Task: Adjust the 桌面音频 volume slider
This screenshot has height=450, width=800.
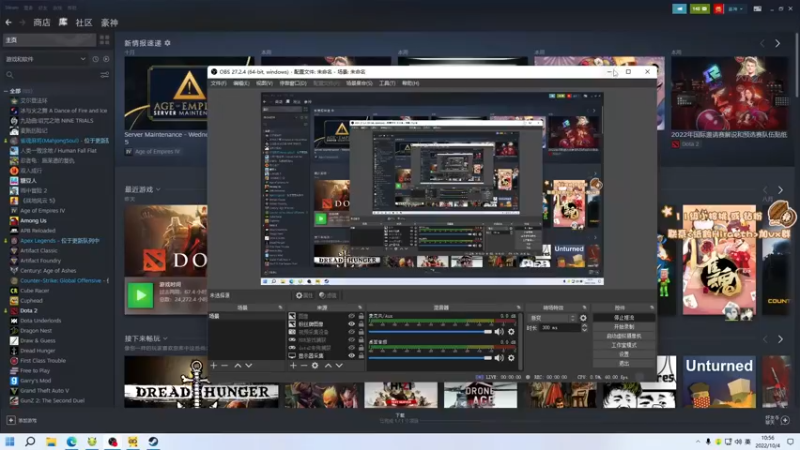Action: pyautogui.click(x=430, y=358)
